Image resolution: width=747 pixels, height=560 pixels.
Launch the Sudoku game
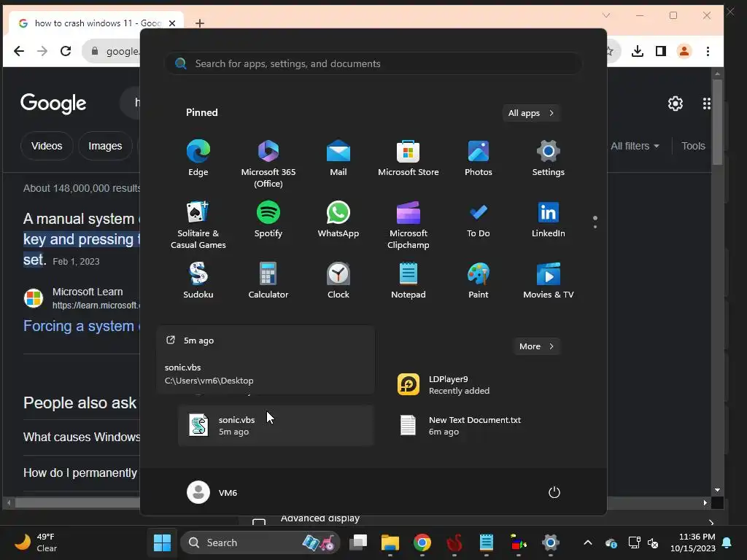pyautogui.click(x=198, y=281)
